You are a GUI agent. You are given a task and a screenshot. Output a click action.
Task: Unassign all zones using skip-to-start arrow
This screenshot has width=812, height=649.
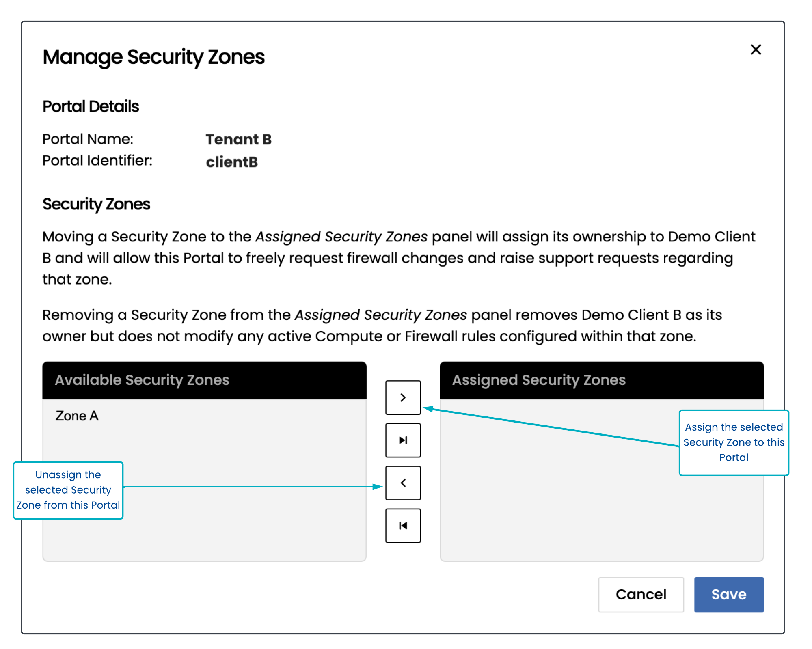tap(403, 525)
